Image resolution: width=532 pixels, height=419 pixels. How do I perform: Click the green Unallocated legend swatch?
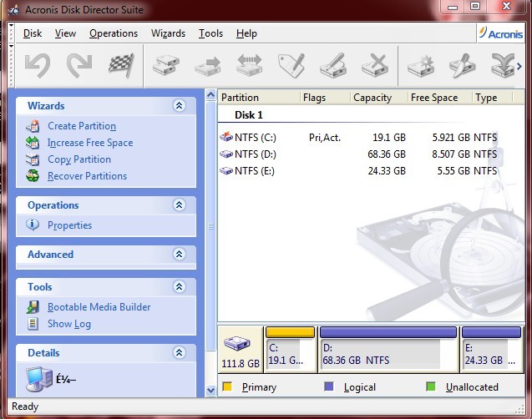point(431,386)
